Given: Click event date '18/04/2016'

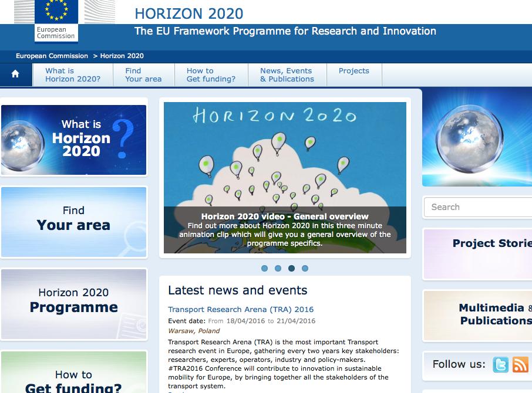Looking at the screenshot, I should 245,321.
